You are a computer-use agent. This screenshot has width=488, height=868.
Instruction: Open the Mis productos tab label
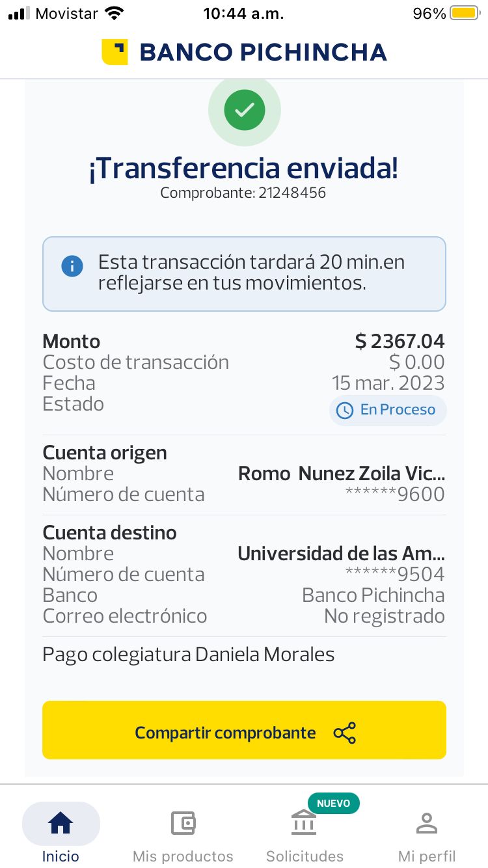(x=183, y=856)
